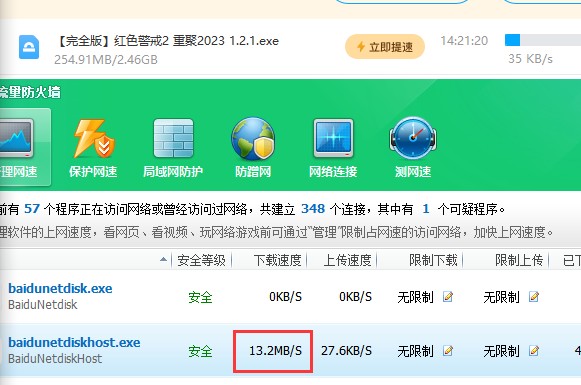Open the 测网速 speedometer icon
Screen dimensions: 581x385
click(x=413, y=138)
